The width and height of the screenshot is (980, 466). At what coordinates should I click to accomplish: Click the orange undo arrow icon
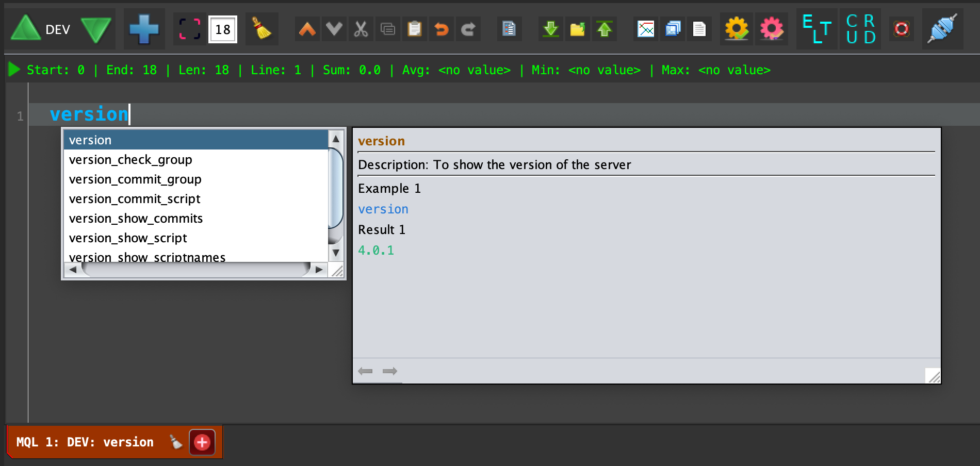click(441, 29)
